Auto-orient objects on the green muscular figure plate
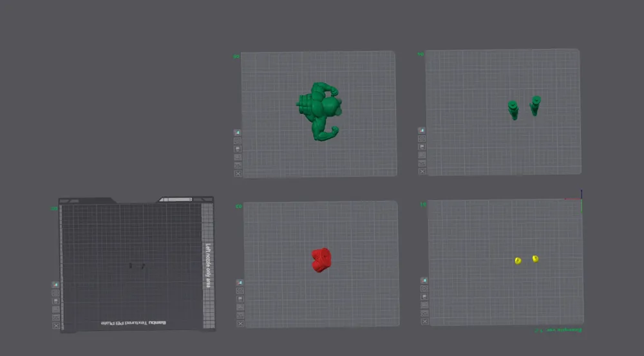Screen dimensions: 644x356 (238, 165)
